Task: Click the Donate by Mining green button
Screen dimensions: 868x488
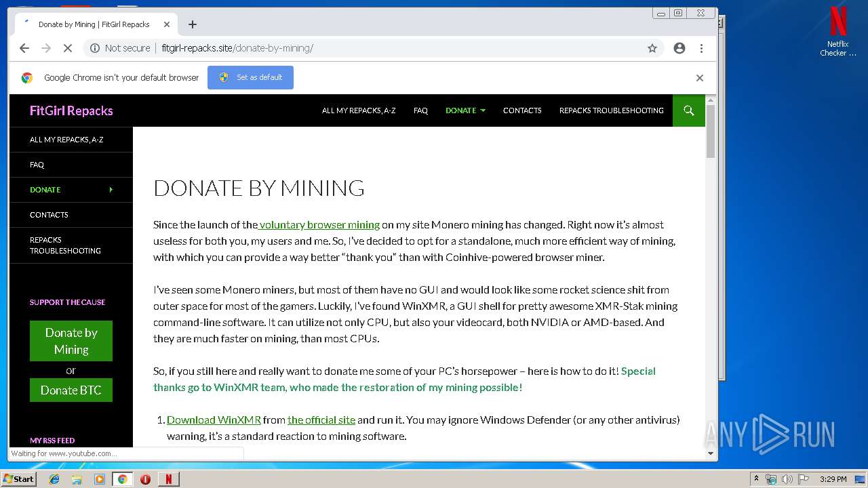Action: point(71,341)
